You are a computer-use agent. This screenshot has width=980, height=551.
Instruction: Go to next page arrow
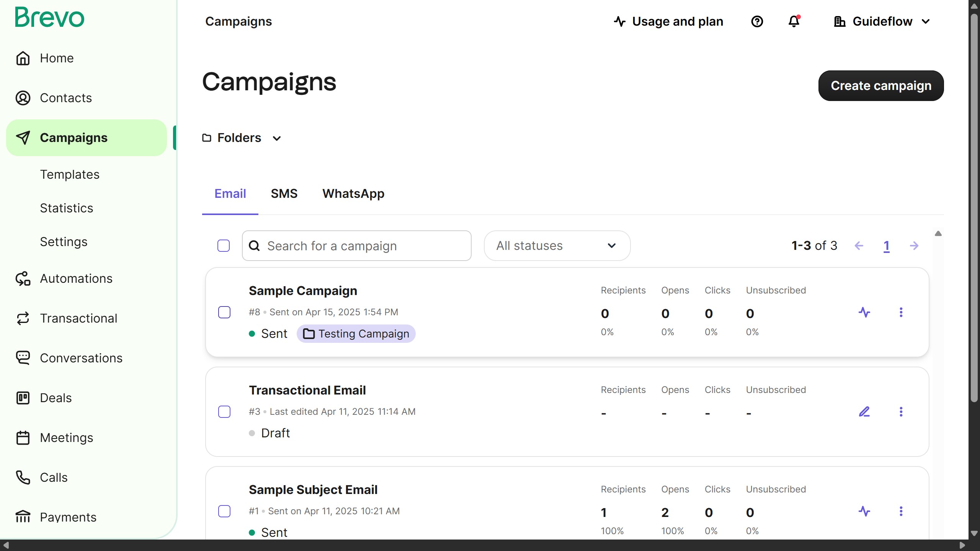(914, 246)
